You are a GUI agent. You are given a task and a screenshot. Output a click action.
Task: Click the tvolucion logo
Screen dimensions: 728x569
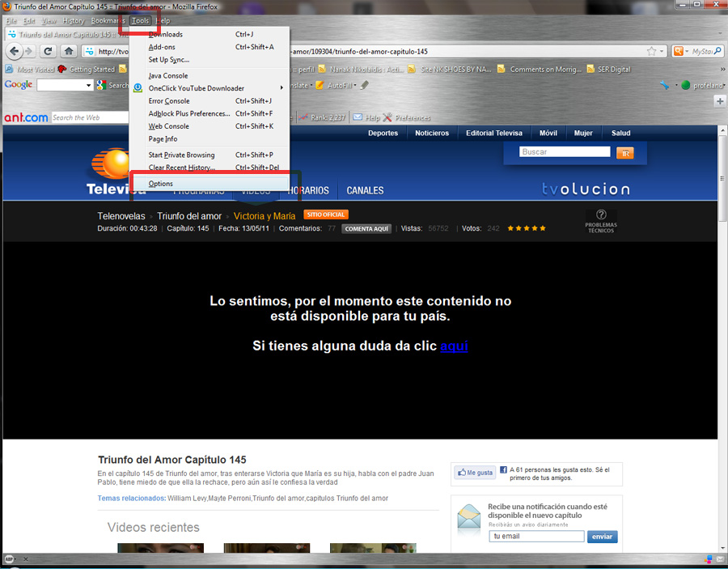tap(586, 189)
